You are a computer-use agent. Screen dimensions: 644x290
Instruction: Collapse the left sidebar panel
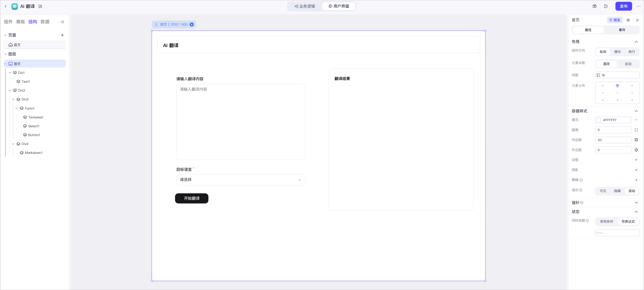[62, 22]
